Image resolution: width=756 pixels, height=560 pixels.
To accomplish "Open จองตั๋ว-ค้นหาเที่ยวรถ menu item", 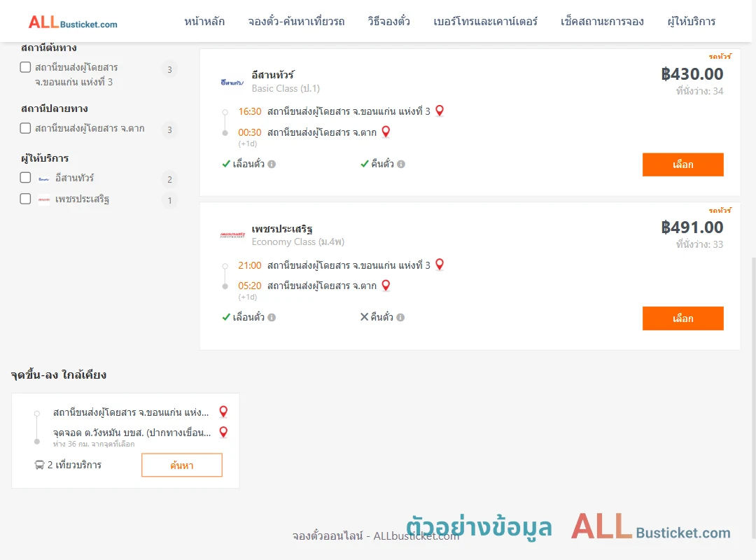I will [296, 22].
